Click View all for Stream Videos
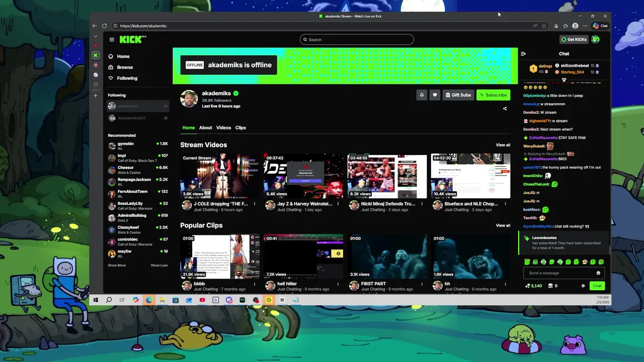Screen dimensions: 644x362 pyautogui.click(x=503, y=145)
